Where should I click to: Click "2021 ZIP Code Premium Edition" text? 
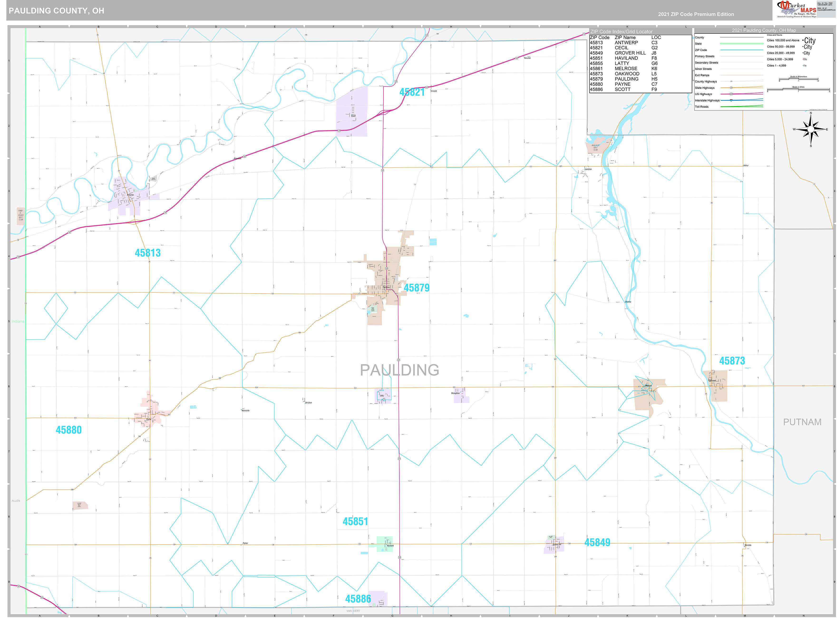(696, 14)
